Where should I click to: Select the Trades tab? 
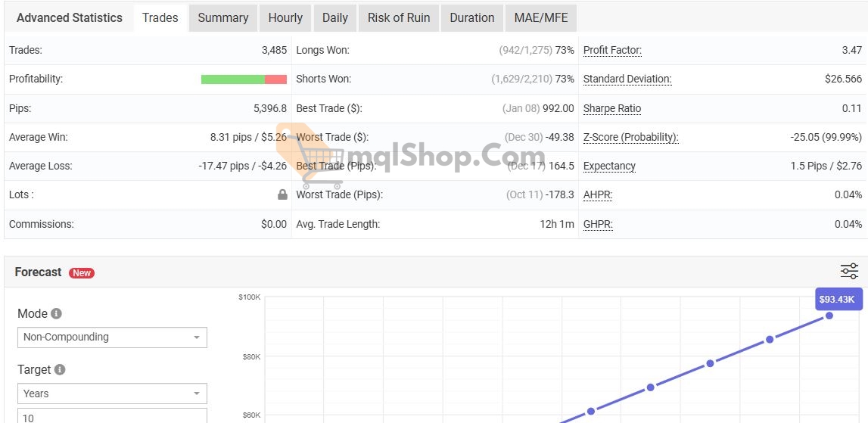pos(160,17)
